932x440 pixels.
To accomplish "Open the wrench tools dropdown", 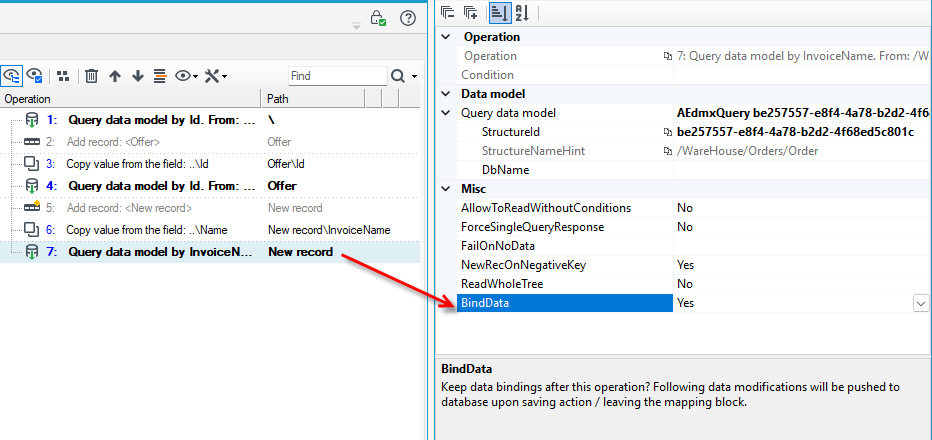I will [216, 76].
